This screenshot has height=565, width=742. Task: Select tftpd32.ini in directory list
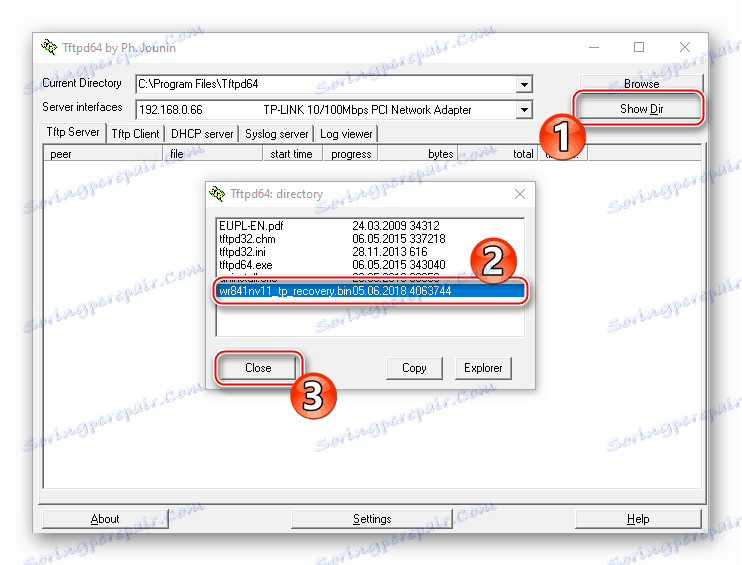tap(369, 252)
